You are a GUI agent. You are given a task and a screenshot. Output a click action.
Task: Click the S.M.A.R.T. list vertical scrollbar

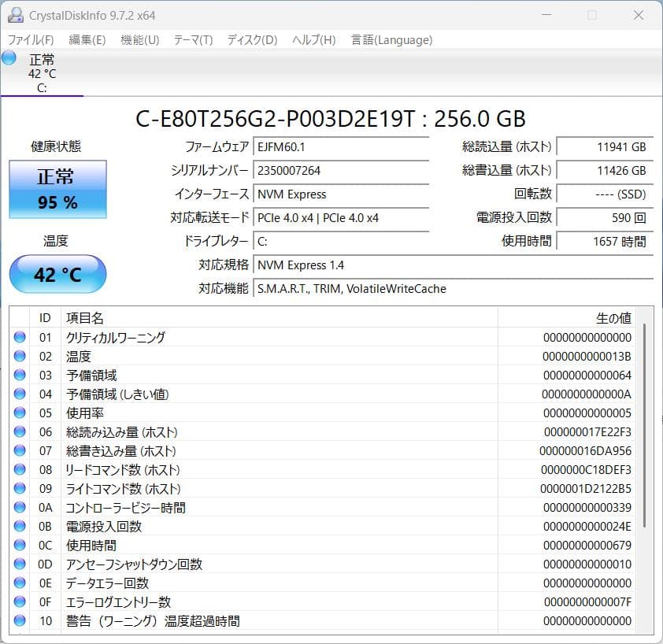click(x=644, y=425)
